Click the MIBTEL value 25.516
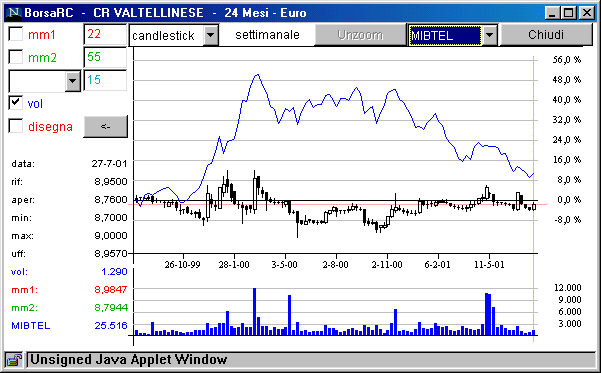The width and height of the screenshot is (601, 373). pos(111,325)
